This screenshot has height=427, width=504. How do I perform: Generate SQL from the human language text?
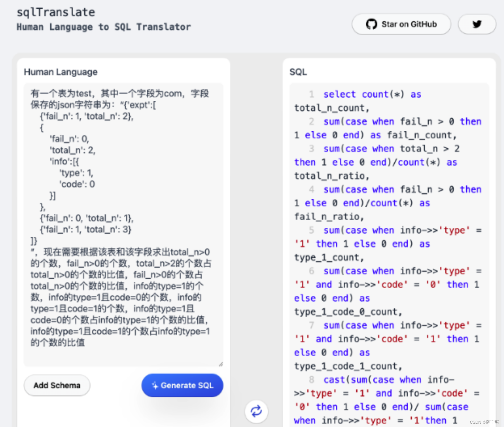point(182,385)
